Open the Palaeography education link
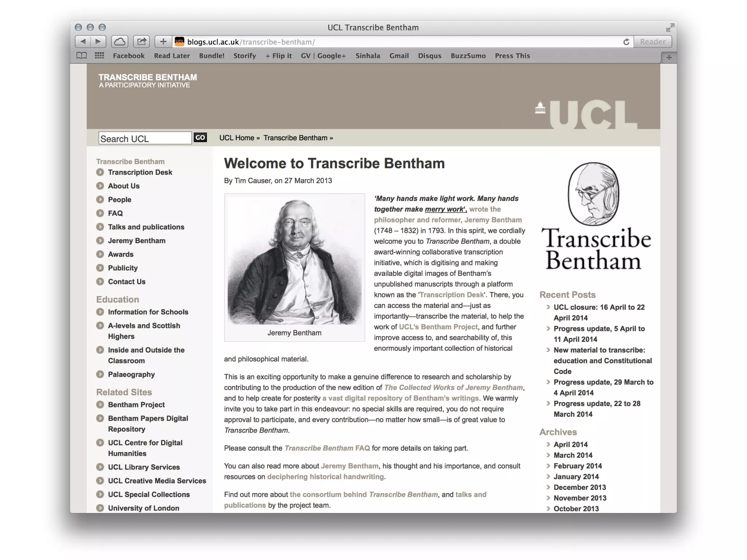Viewport: 747px width, 560px height. [131, 374]
